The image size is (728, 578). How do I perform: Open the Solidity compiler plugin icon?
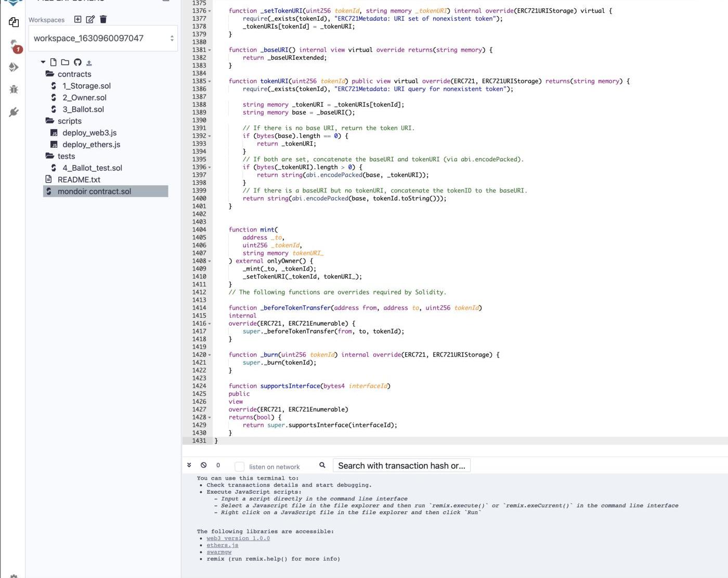14,45
